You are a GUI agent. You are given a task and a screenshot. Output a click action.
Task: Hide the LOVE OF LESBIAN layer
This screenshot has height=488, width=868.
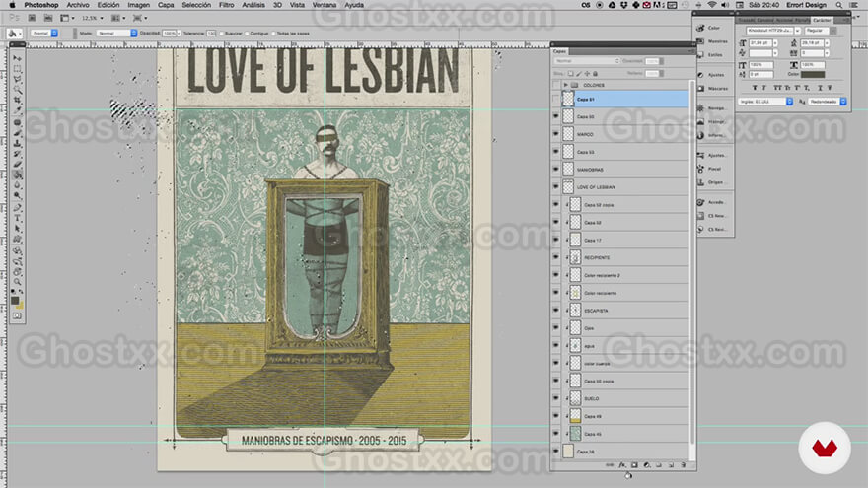tap(555, 187)
